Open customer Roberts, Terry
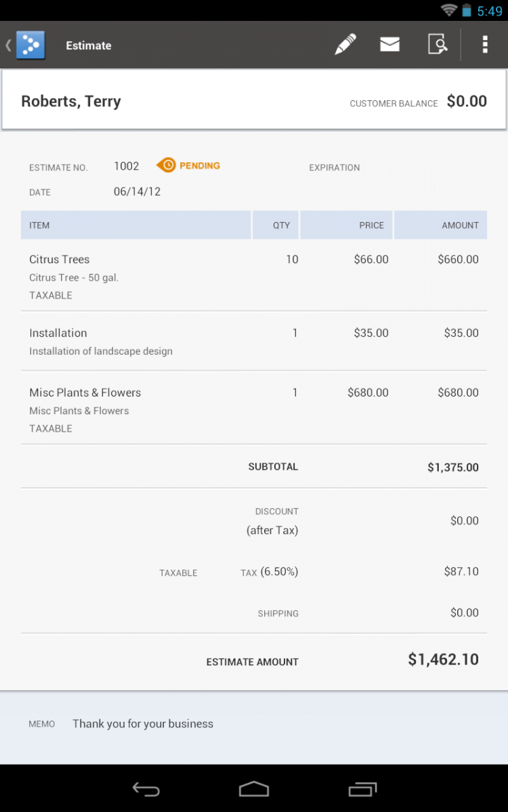508x812 pixels. click(x=70, y=101)
